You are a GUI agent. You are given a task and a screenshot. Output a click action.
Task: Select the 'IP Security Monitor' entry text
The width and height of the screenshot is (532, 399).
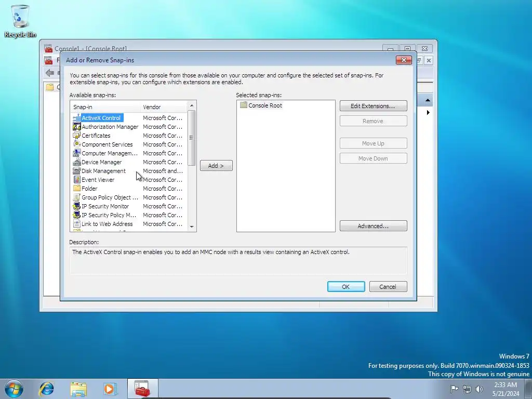(105, 206)
